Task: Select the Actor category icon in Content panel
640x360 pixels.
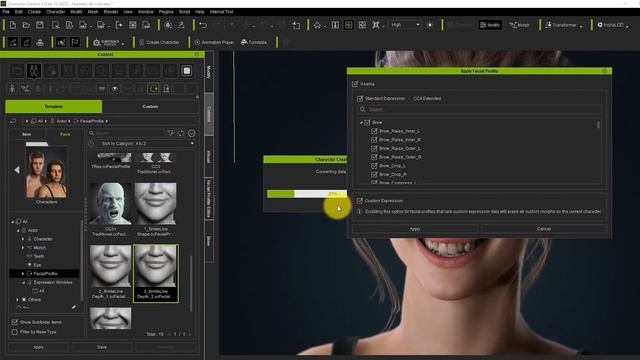Action: 34,71
